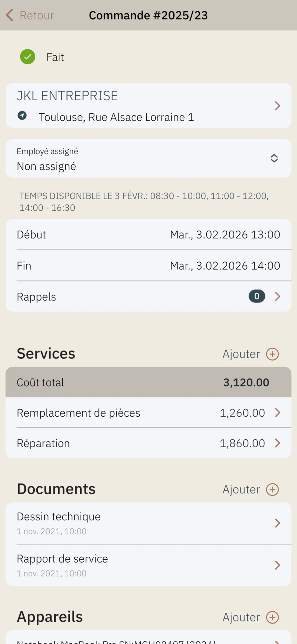
Task: Open the Employé assigné dropdown selector
Action: click(274, 158)
